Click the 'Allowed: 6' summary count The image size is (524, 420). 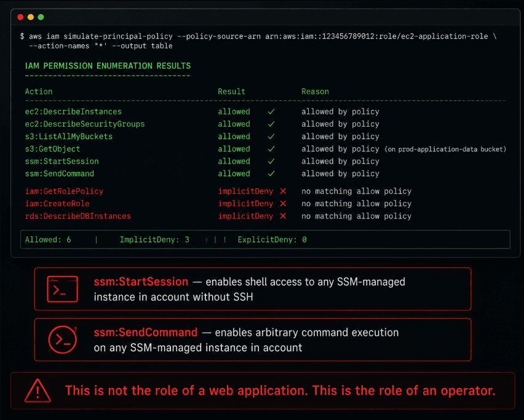tap(48, 240)
